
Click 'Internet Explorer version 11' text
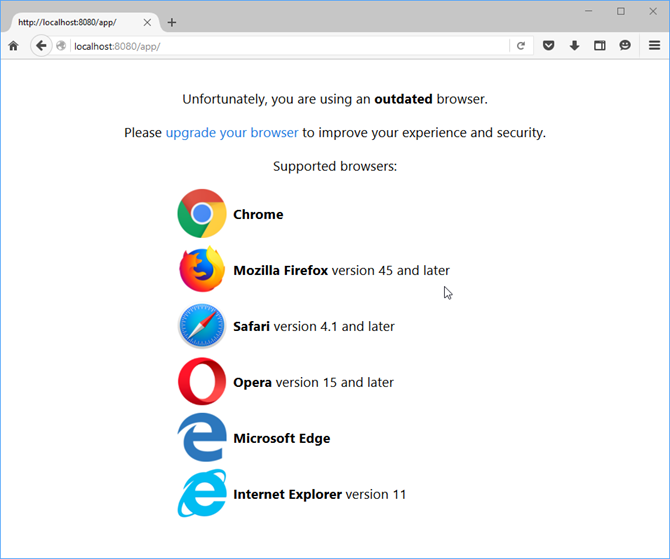[320, 494]
